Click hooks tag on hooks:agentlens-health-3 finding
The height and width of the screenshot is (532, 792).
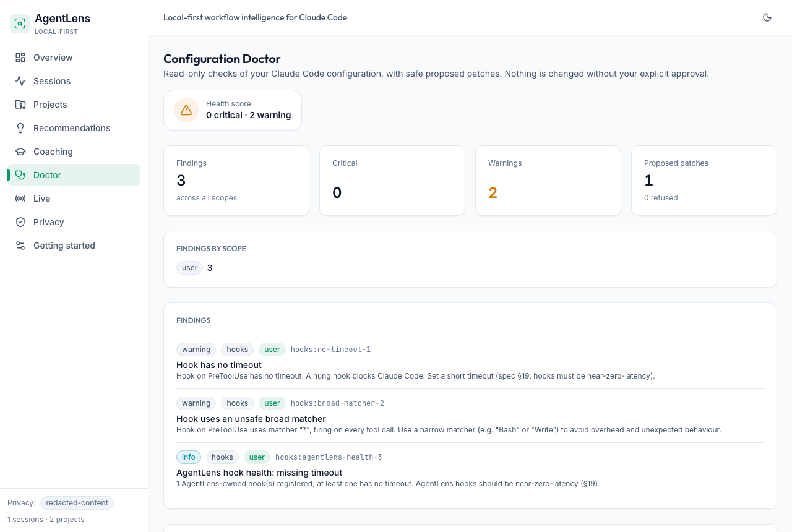pyautogui.click(x=222, y=457)
